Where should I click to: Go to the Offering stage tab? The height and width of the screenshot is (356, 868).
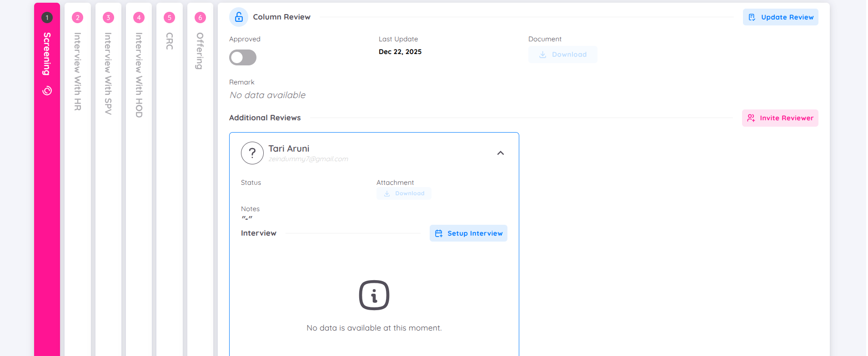[200, 51]
